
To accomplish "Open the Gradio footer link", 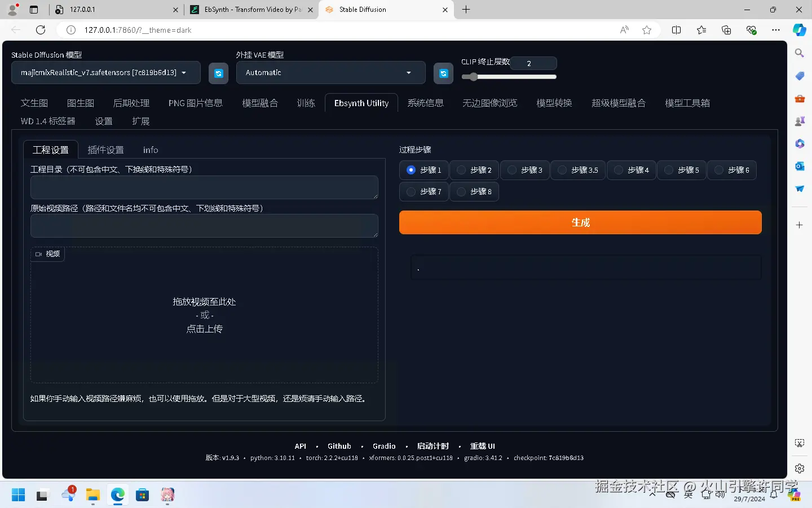I will coord(384,446).
